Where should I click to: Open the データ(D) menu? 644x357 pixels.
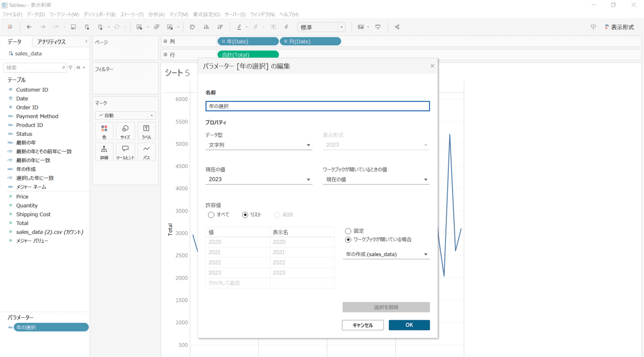[x=36, y=14]
